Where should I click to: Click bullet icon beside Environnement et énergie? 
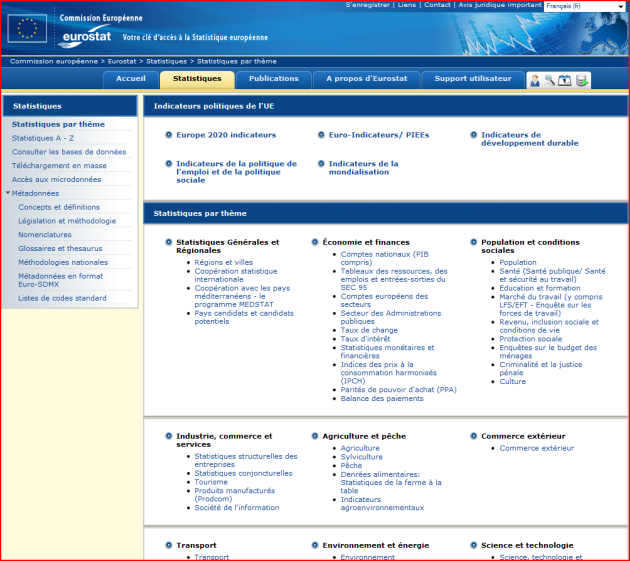point(315,545)
